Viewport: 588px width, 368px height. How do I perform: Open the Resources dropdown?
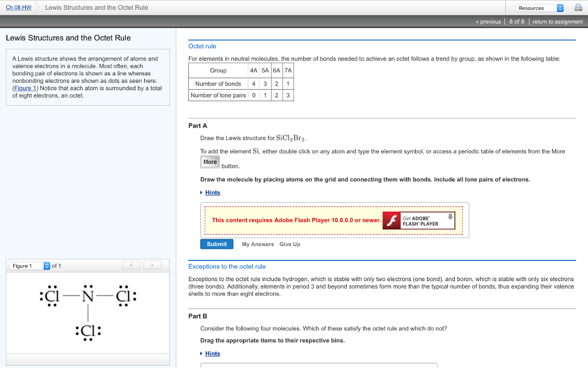[x=540, y=8]
